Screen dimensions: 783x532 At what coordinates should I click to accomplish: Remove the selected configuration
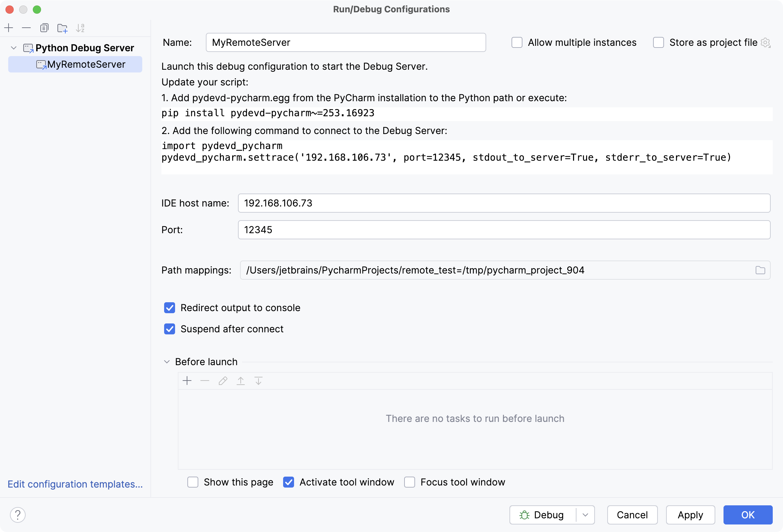[x=27, y=28]
